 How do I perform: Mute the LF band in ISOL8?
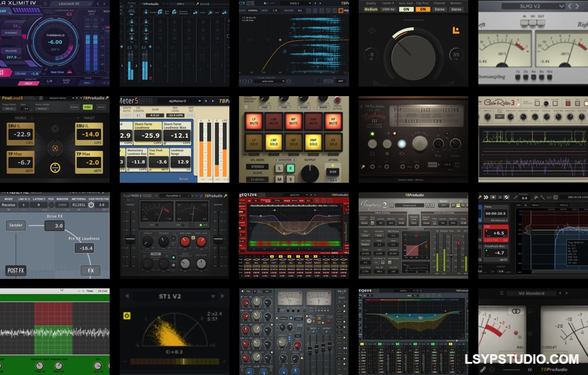[254, 121]
